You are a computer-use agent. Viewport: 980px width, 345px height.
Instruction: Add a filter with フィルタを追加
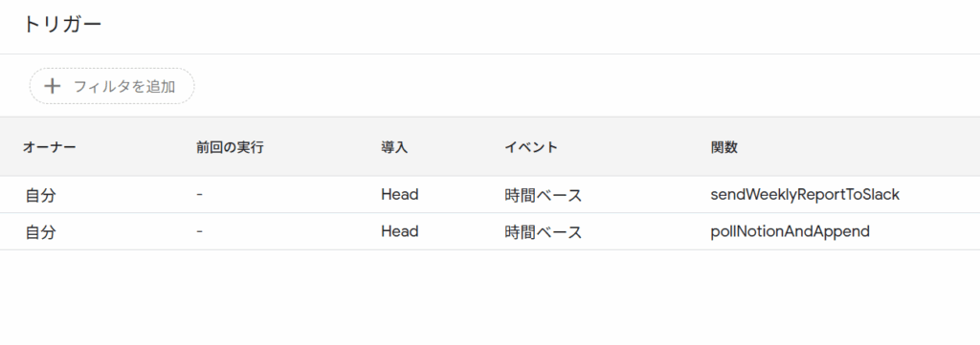pos(112,86)
